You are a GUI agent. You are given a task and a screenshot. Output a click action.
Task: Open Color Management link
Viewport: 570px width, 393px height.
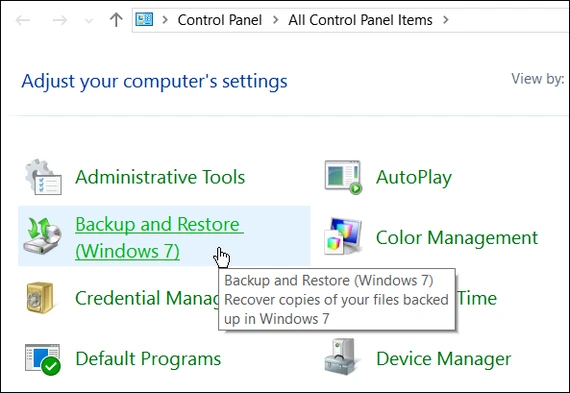pyautogui.click(x=457, y=238)
